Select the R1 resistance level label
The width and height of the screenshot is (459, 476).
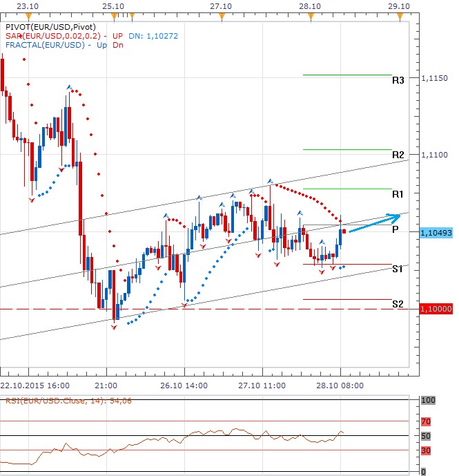tap(398, 195)
